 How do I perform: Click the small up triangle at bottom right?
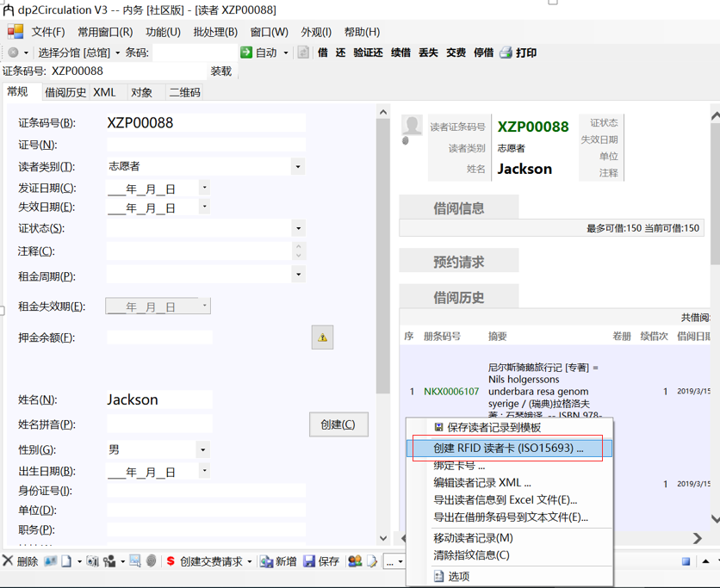pyautogui.click(x=705, y=561)
